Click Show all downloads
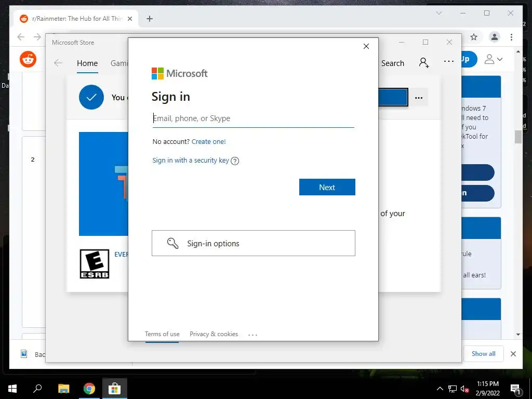The height and width of the screenshot is (399, 532). (x=484, y=353)
